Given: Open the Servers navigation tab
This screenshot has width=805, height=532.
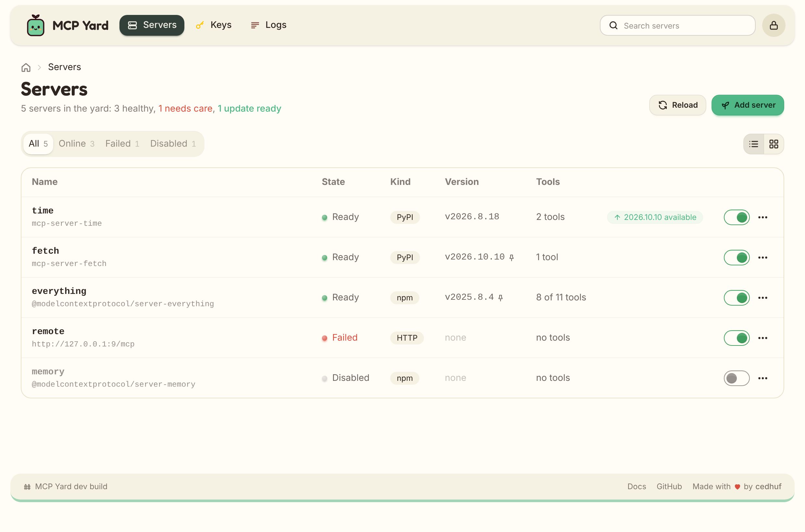Looking at the screenshot, I should (x=152, y=25).
